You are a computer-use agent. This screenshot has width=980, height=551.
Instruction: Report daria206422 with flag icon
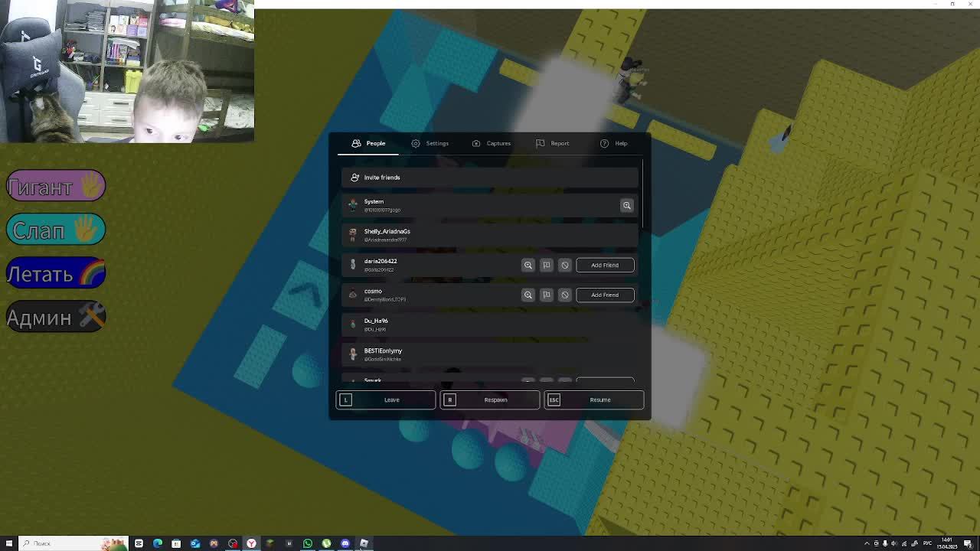[547, 265]
